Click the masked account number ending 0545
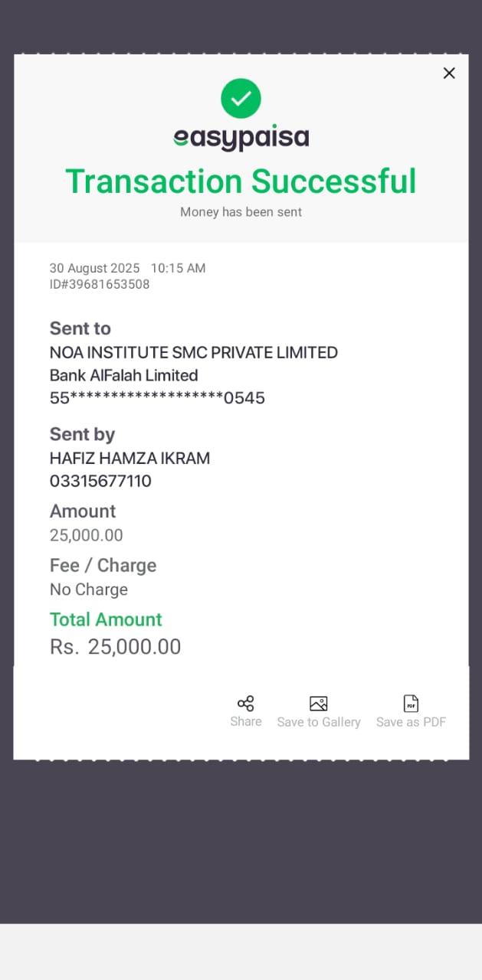The image size is (482, 980). (x=157, y=398)
